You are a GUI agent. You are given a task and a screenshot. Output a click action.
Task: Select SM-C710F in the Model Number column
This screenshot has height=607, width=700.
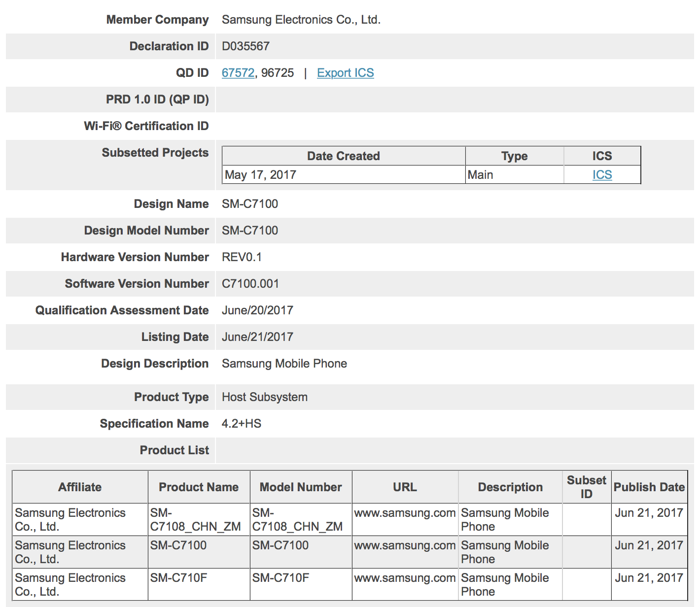click(280, 578)
